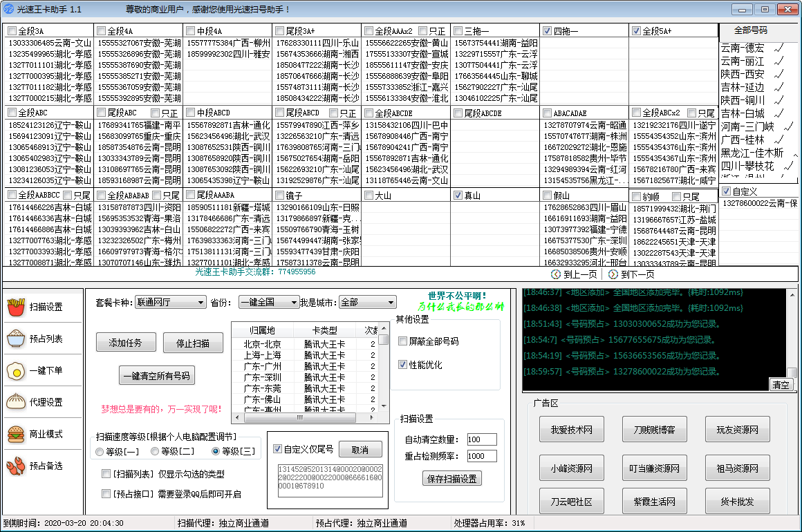Click 一键清空所有号码 button
802x532 pixels.
[x=156, y=376]
